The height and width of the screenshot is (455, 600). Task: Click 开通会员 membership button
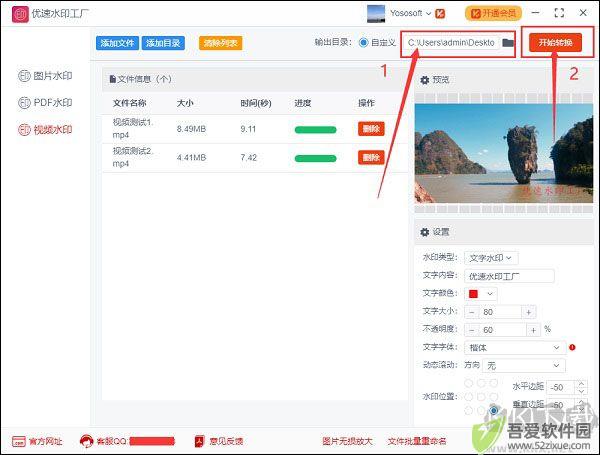493,13
